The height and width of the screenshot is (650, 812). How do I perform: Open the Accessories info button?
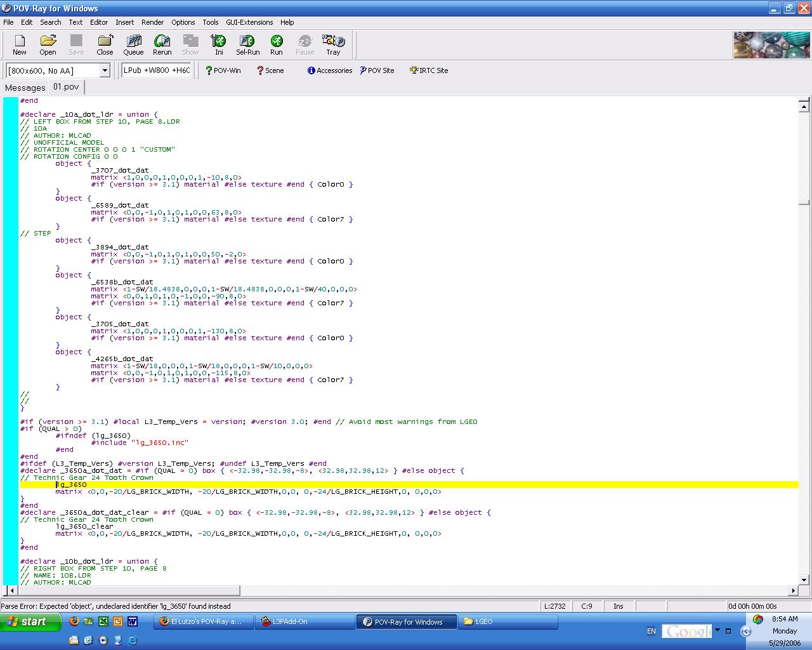click(x=330, y=70)
